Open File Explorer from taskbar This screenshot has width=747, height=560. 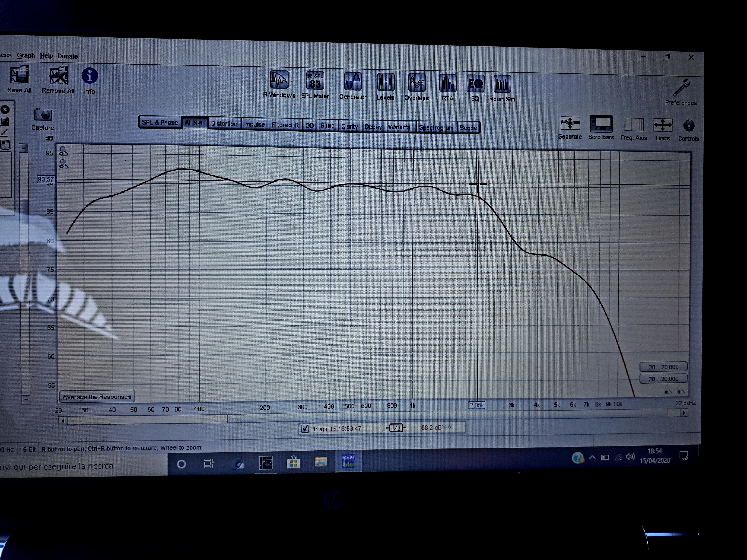pyautogui.click(x=320, y=461)
